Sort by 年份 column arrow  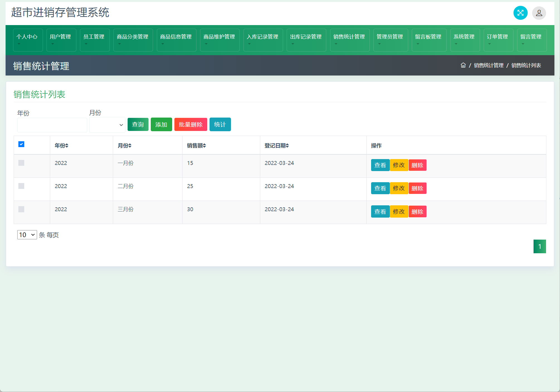[67, 146]
